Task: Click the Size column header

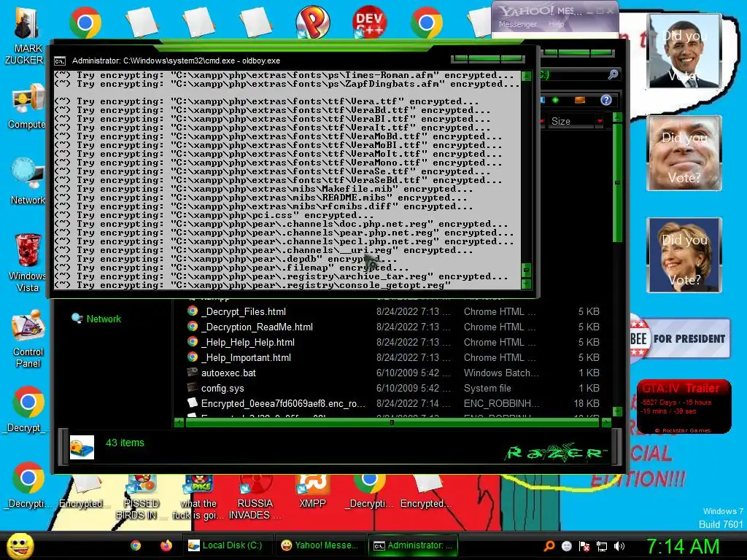Action: (x=570, y=122)
